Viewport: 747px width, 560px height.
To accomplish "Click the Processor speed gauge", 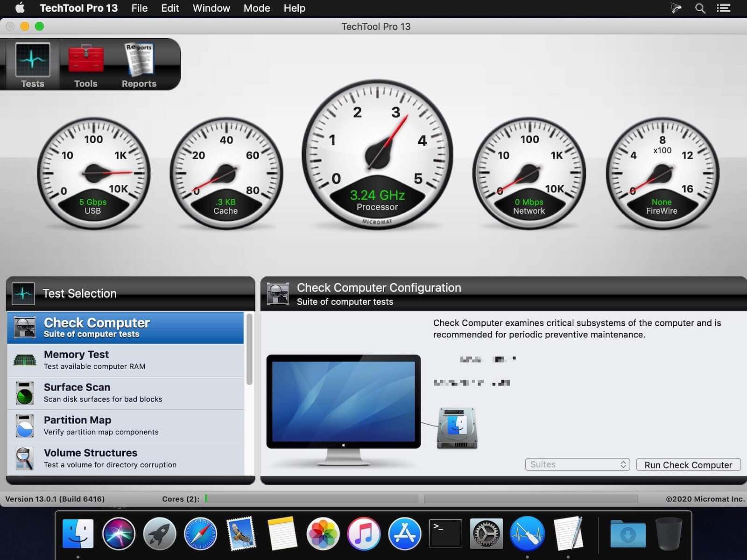I will pyautogui.click(x=377, y=154).
